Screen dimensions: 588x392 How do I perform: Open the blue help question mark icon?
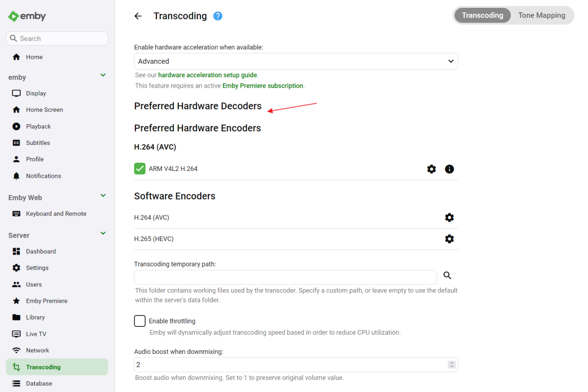218,16
